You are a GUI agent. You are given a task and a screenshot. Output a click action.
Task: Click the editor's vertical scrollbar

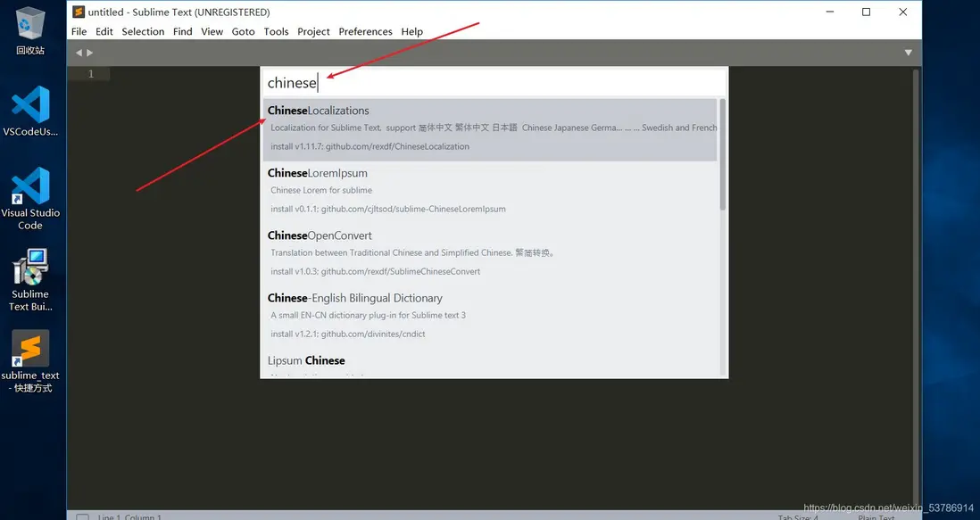[917, 287]
